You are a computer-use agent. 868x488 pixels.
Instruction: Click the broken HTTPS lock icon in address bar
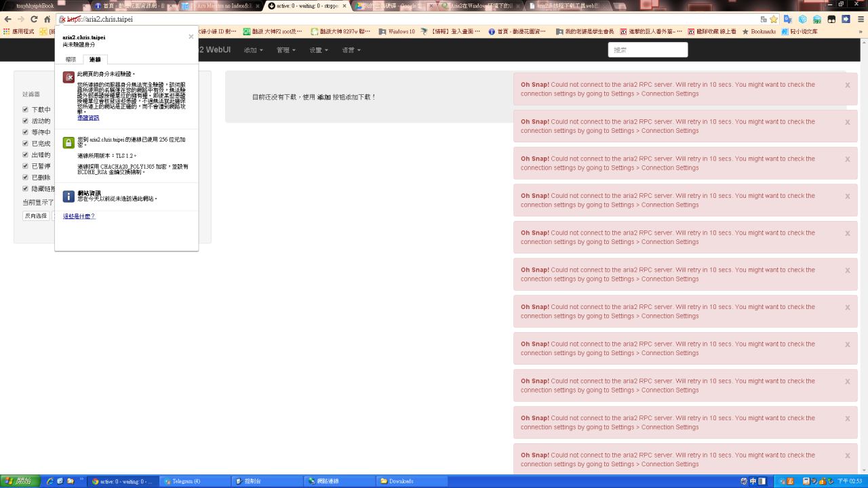pyautogui.click(x=63, y=20)
